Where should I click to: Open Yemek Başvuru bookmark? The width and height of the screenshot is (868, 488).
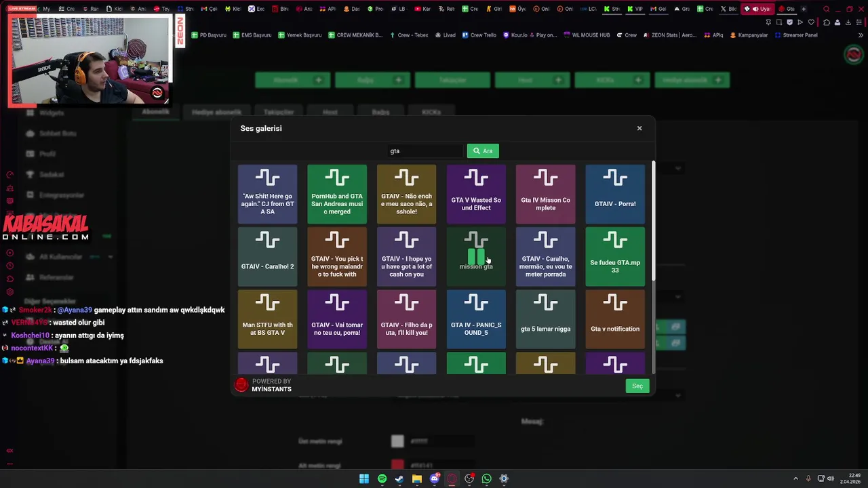tap(299, 35)
